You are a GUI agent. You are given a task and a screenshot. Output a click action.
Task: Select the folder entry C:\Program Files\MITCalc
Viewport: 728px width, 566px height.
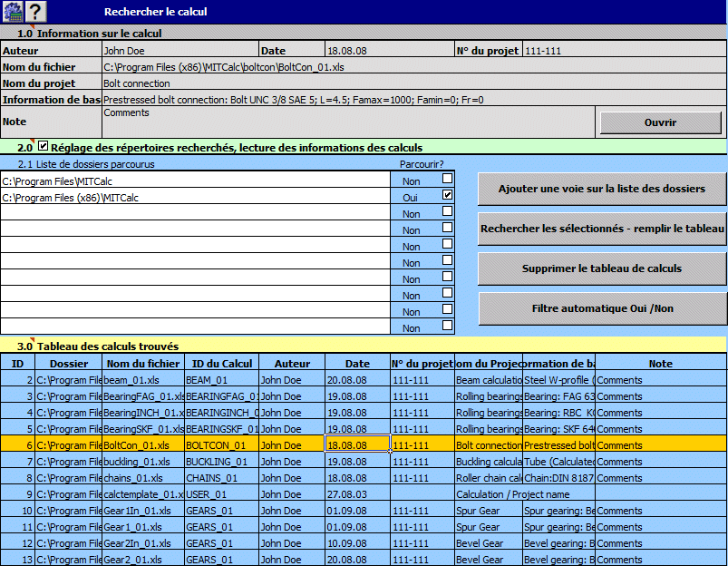pyautogui.click(x=195, y=181)
